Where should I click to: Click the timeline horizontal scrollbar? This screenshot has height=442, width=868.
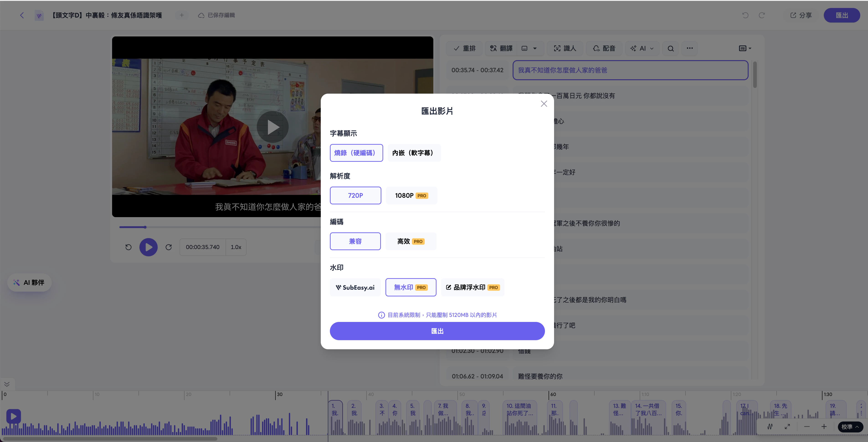coord(110,439)
